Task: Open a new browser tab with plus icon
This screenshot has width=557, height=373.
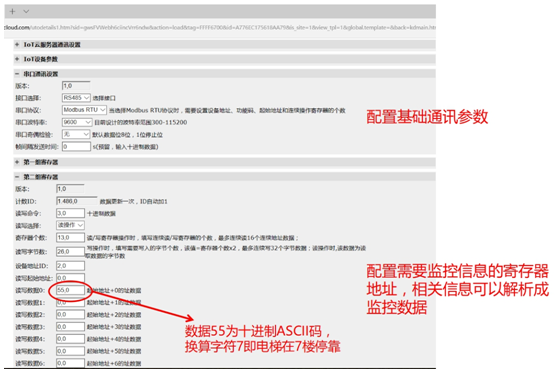Action: [12, 11]
